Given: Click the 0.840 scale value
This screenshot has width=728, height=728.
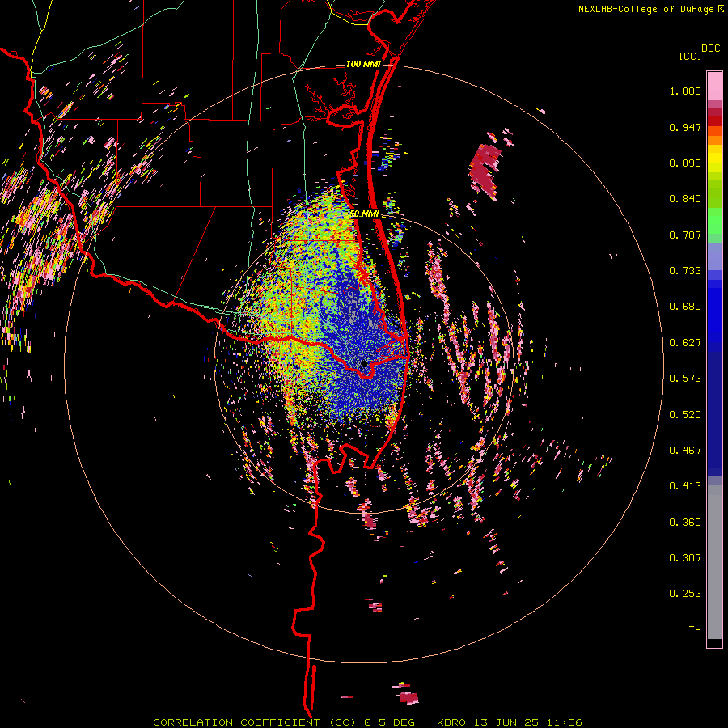Looking at the screenshot, I should click(x=685, y=199).
